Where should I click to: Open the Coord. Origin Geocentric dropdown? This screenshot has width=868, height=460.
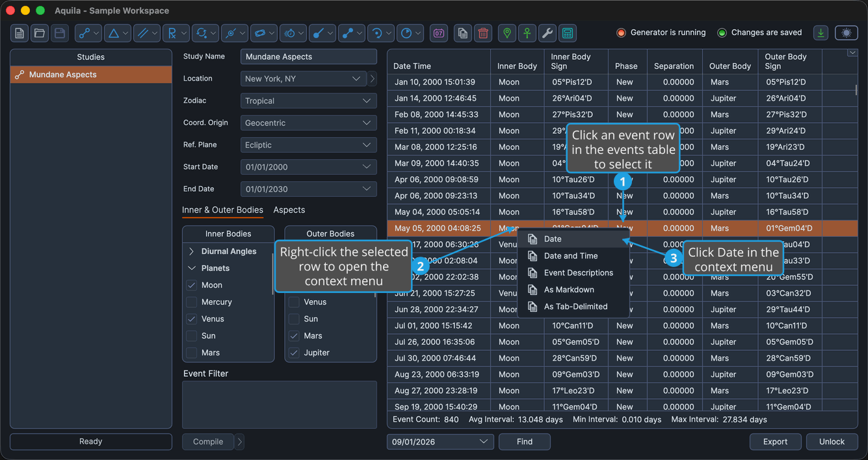pyautogui.click(x=309, y=123)
